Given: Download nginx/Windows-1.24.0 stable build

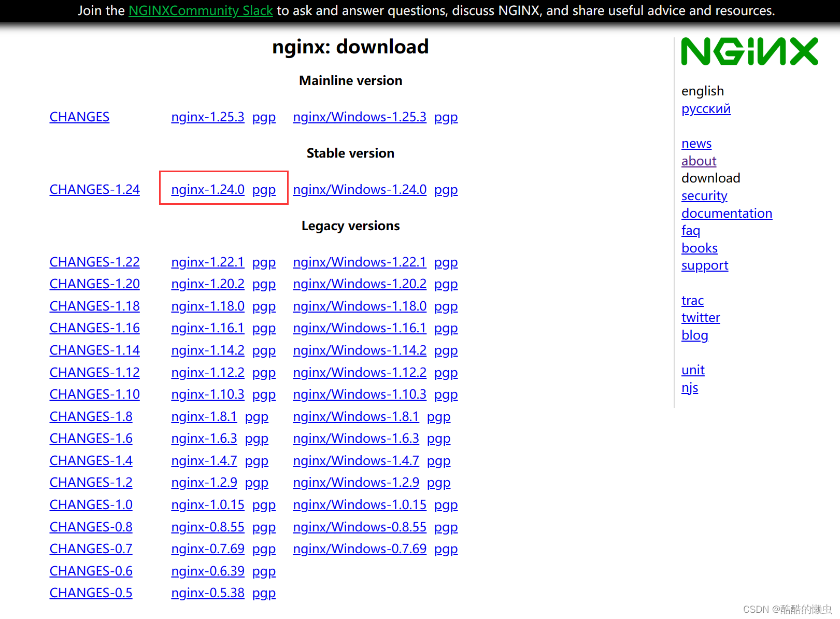Looking at the screenshot, I should [x=359, y=190].
